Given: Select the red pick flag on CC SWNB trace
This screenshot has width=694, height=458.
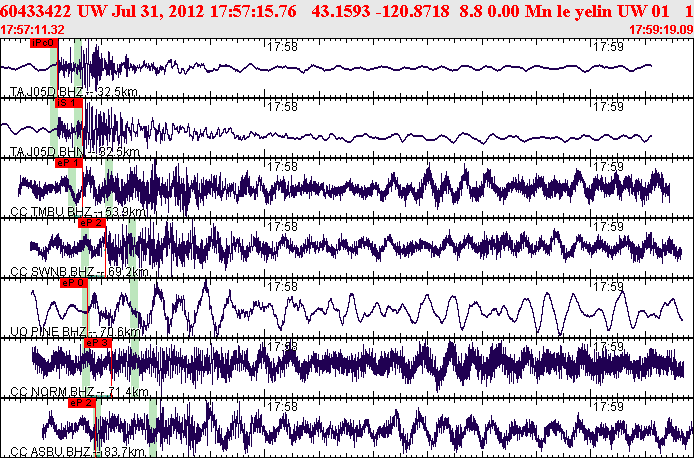Looking at the screenshot, I should [91, 223].
